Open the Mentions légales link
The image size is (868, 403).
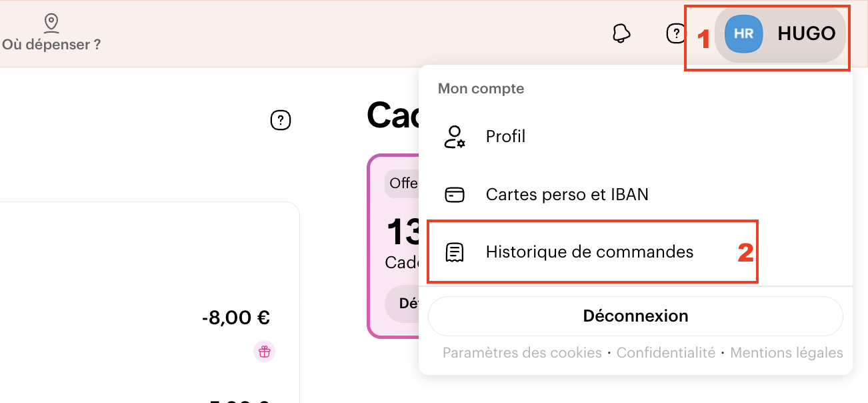pyautogui.click(x=786, y=352)
